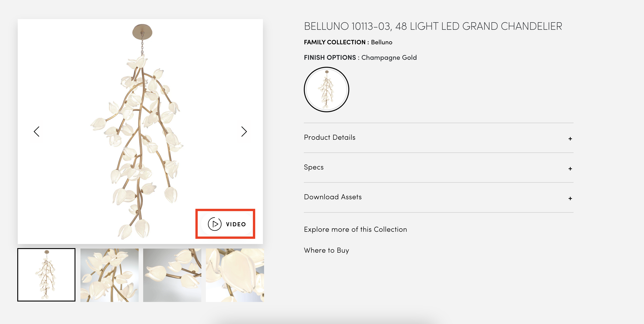Select the Champagne Gold finish swatch
The image size is (644, 324).
pos(326,90)
